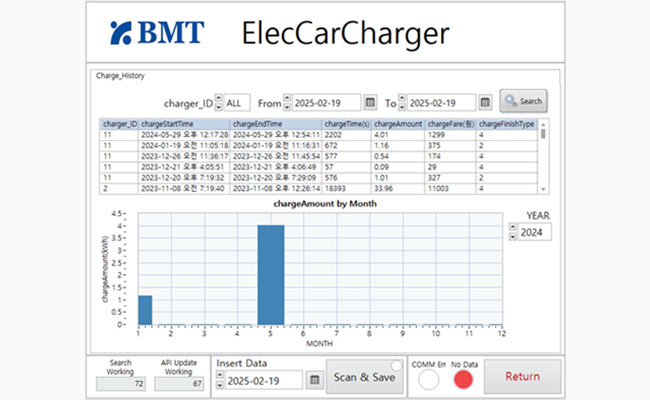Click the chargeFinishType column header
This screenshot has width=650, height=400.
click(x=506, y=124)
